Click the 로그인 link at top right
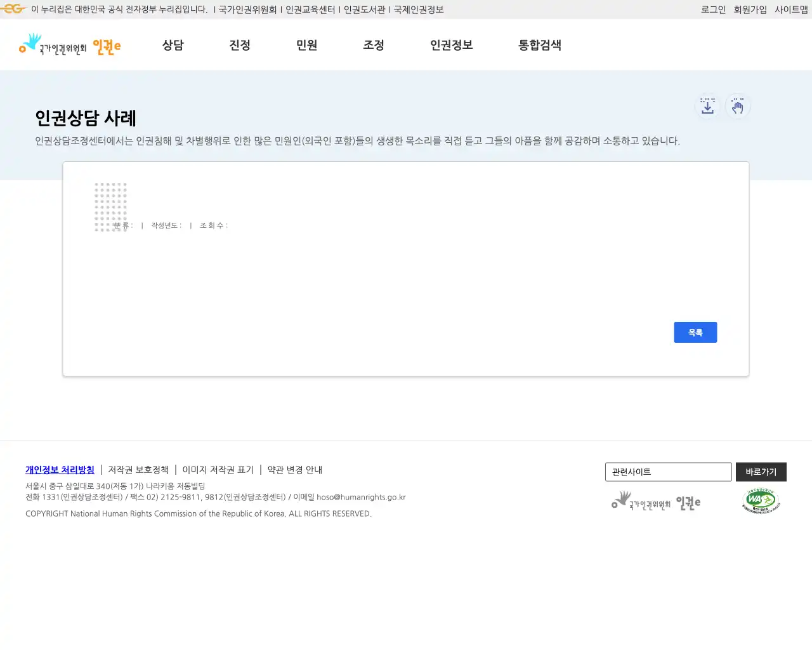 pyautogui.click(x=712, y=10)
